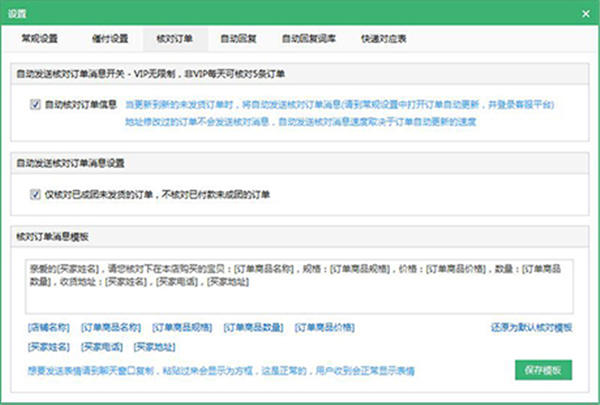Click the green 保存模板 button
Viewport: 600px width, 405px height.
(x=543, y=370)
